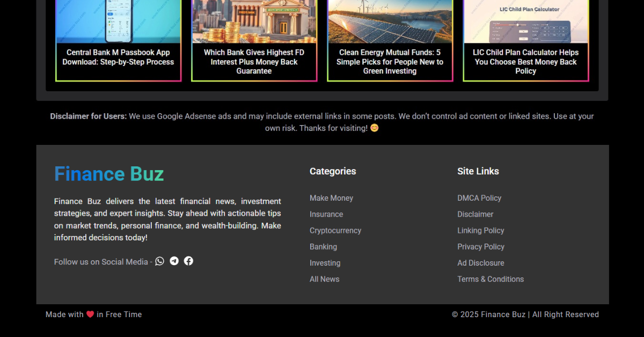Open Central Bank M Passbook article
Image resolution: width=644 pixels, height=337 pixels.
tap(118, 57)
